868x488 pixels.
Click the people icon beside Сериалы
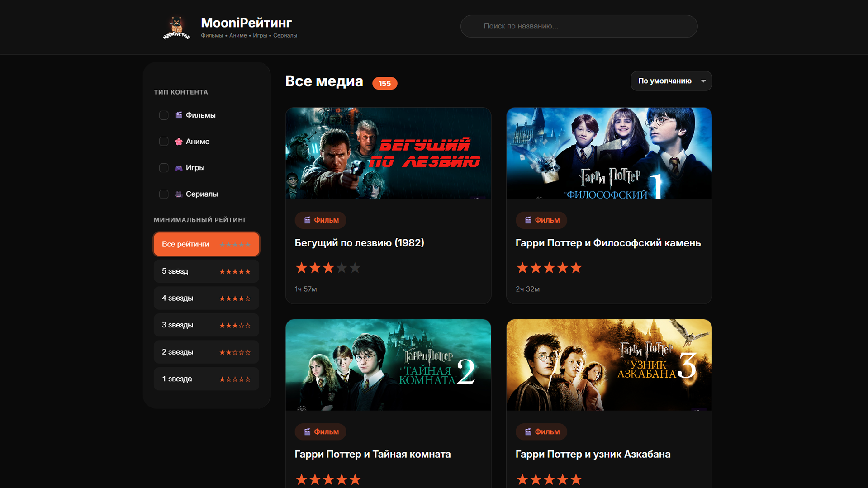pos(179,194)
